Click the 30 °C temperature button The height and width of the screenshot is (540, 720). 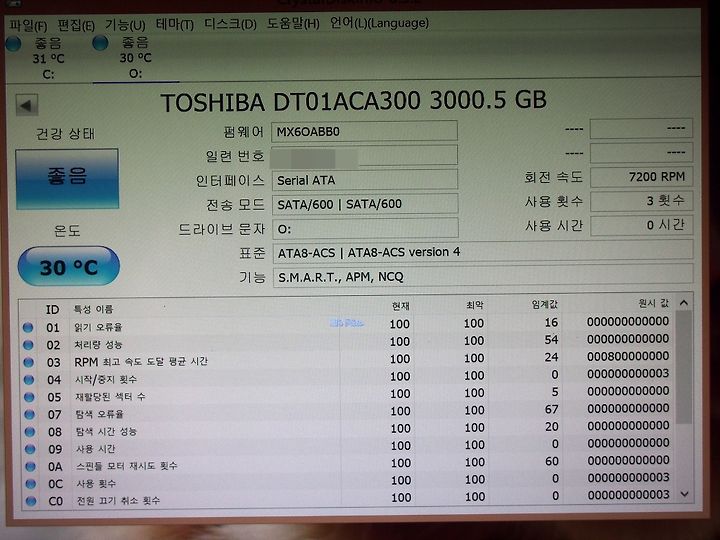pos(69,267)
